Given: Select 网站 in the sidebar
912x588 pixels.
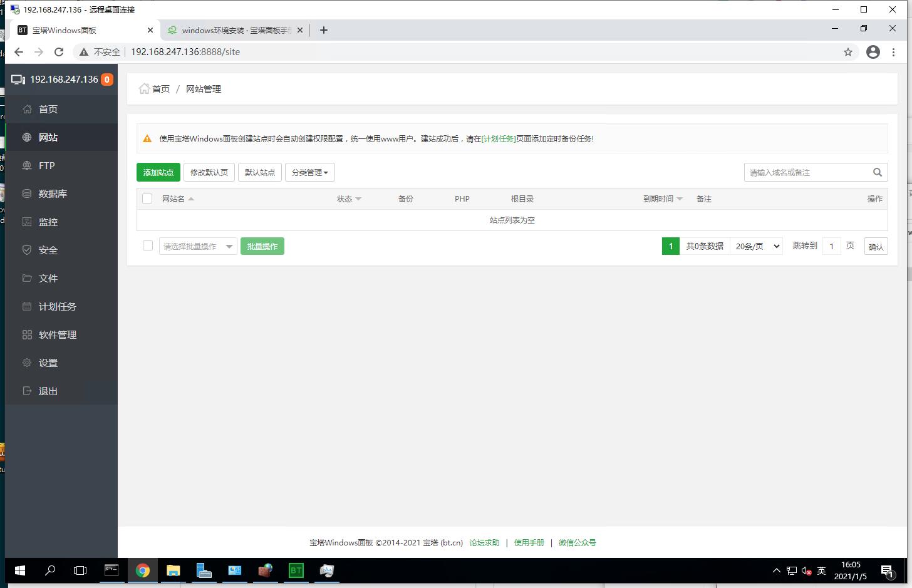Looking at the screenshot, I should click(61, 137).
